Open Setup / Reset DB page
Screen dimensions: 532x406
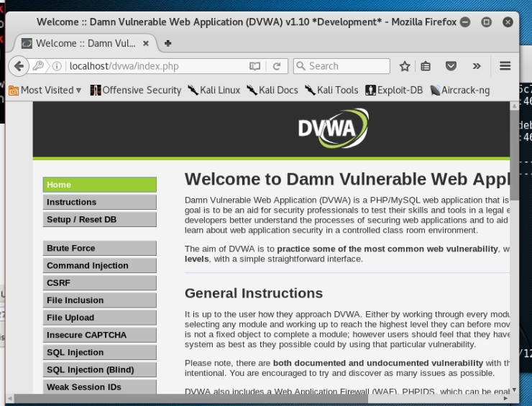click(100, 219)
